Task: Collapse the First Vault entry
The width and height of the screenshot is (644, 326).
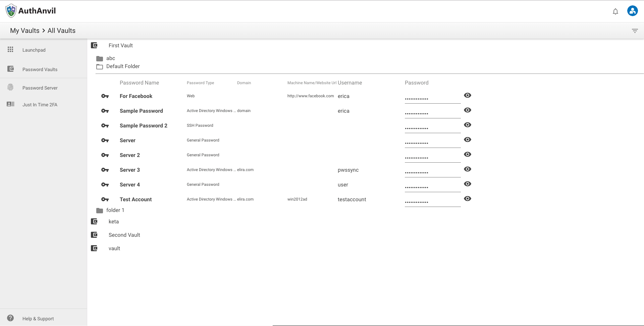Action: [x=120, y=45]
